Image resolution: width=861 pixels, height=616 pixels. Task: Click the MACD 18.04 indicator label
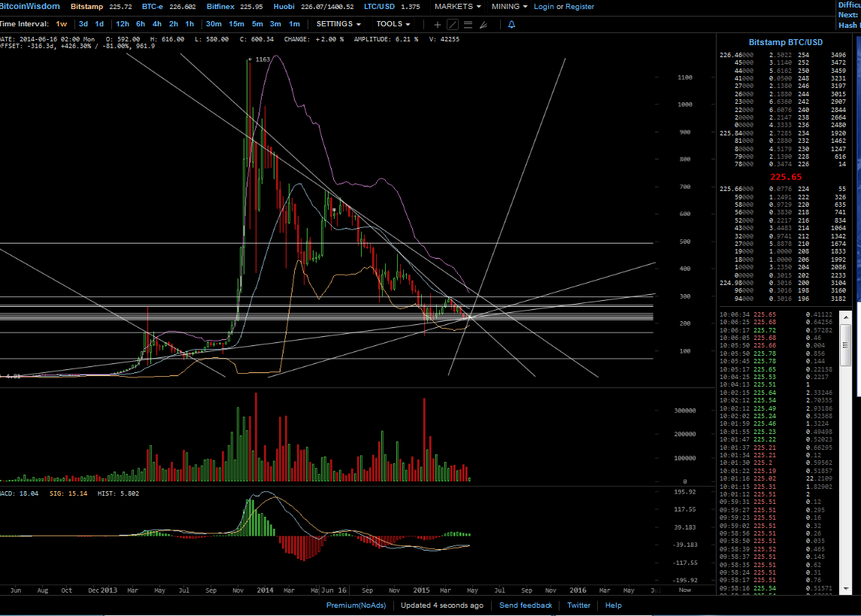pyautogui.click(x=20, y=493)
